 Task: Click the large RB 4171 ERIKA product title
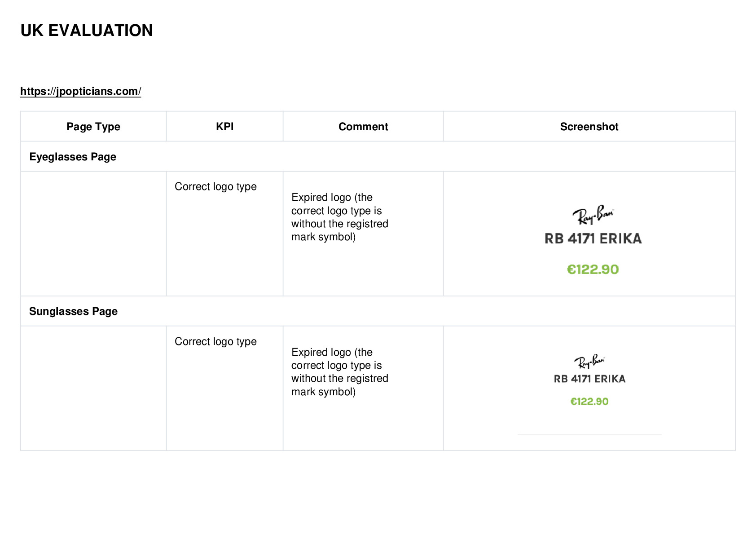coord(593,239)
